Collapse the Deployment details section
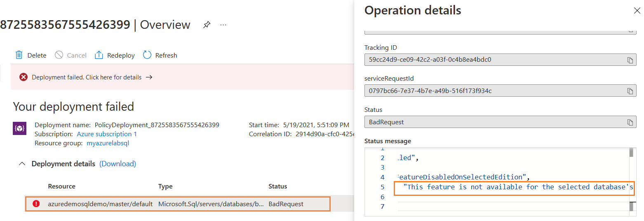 (22, 164)
